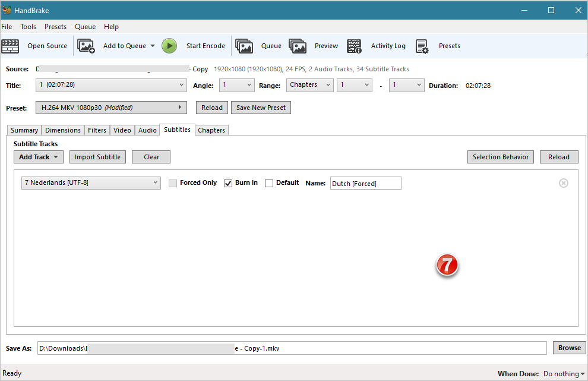Click the Open Source clapperboard icon
The image size is (588, 381).
[x=10, y=46]
